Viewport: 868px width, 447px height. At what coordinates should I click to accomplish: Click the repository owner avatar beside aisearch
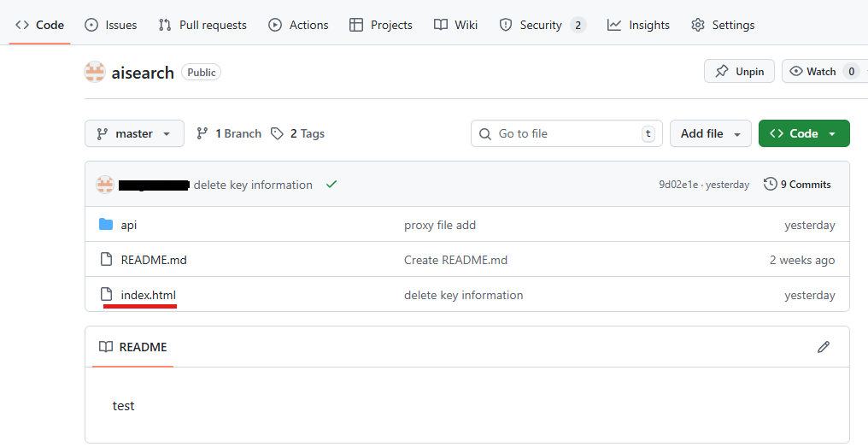95,72
